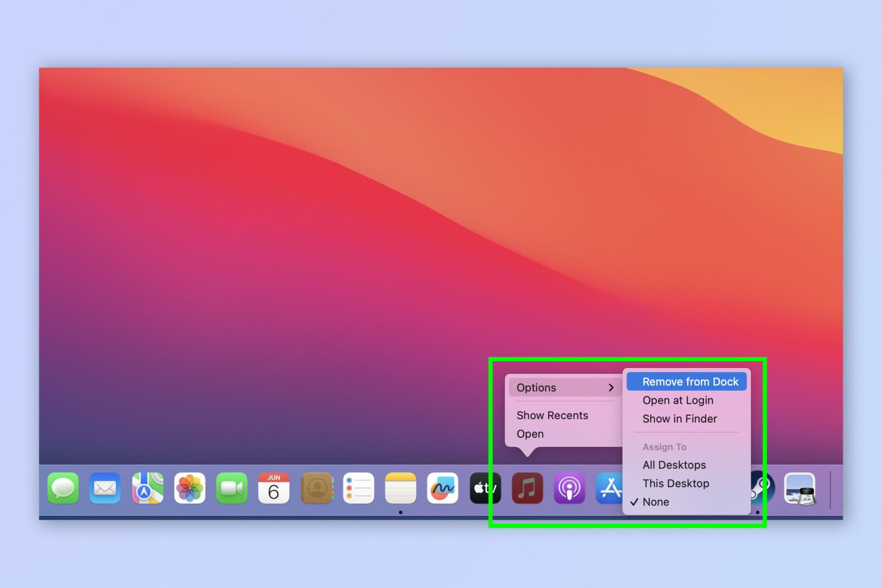Screen dimensions: 882x588
Task: Click the Music app icon
Action: (527, 488)
